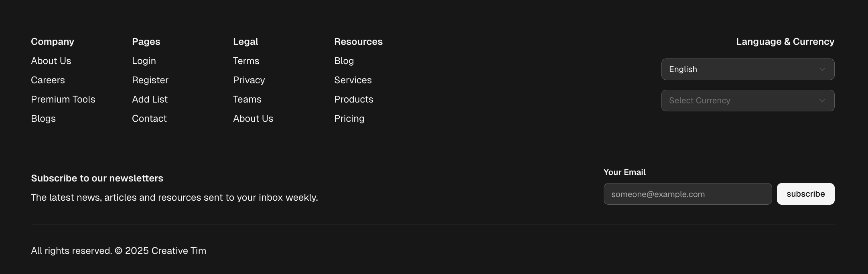The image size is (868, 274).
Task: Open the Blogs link under Company
Action: point(43,119)
